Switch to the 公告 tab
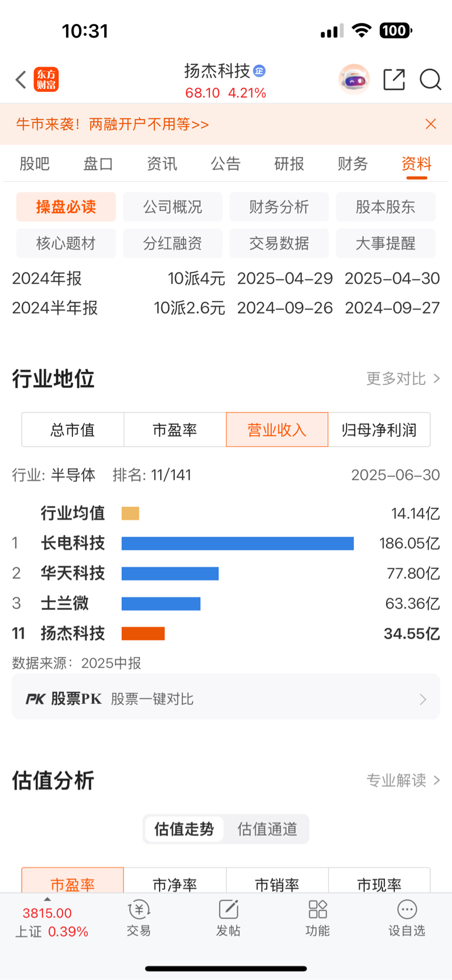452x980 pixels. pos(226,164)
